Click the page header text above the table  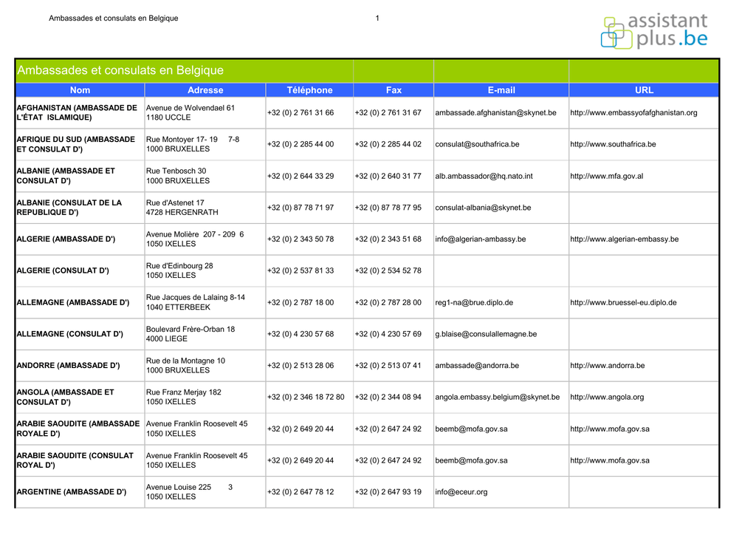point(113,18)
